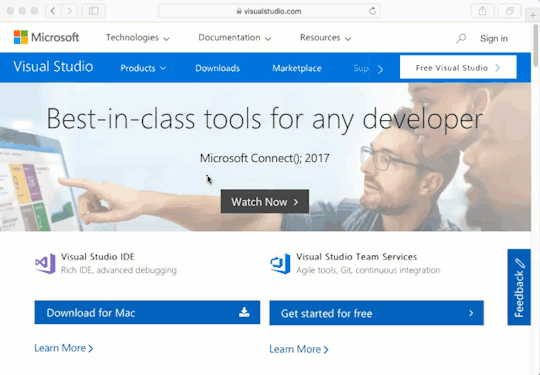Open the Feedback side tab
Image resolution: width=540 pixels, height=375 pixels.
point(519,287)
